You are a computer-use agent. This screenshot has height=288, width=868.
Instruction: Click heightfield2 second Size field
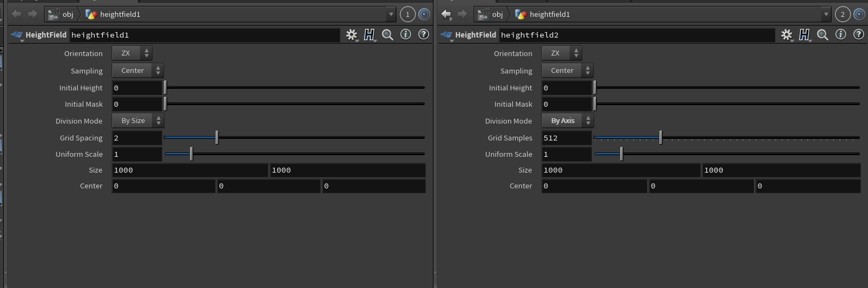[x=781, y=170]
